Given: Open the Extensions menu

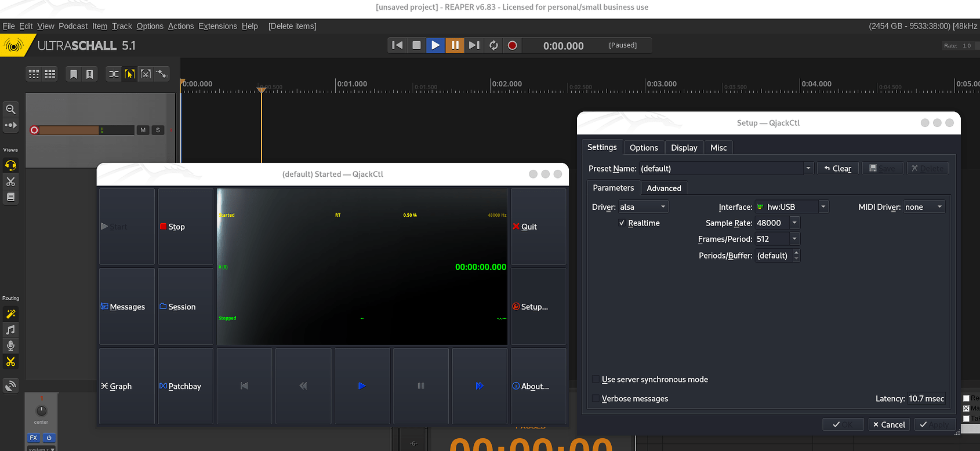Looking at the screenshot, I should coord(217,26).
